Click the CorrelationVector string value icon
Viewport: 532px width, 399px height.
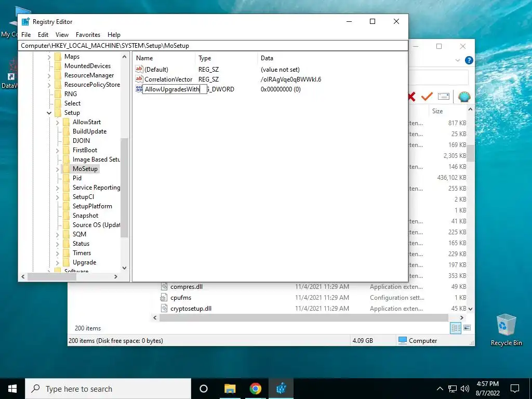(x=139, y=79)
